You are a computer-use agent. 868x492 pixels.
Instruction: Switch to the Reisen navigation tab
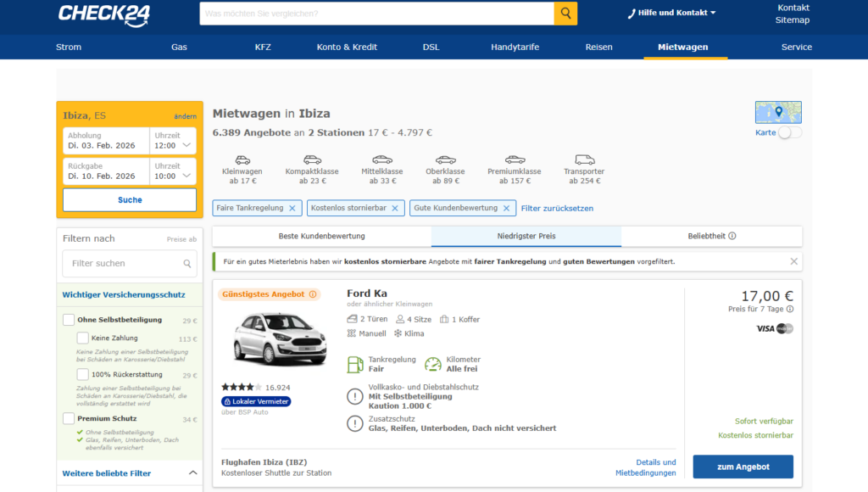598,47
